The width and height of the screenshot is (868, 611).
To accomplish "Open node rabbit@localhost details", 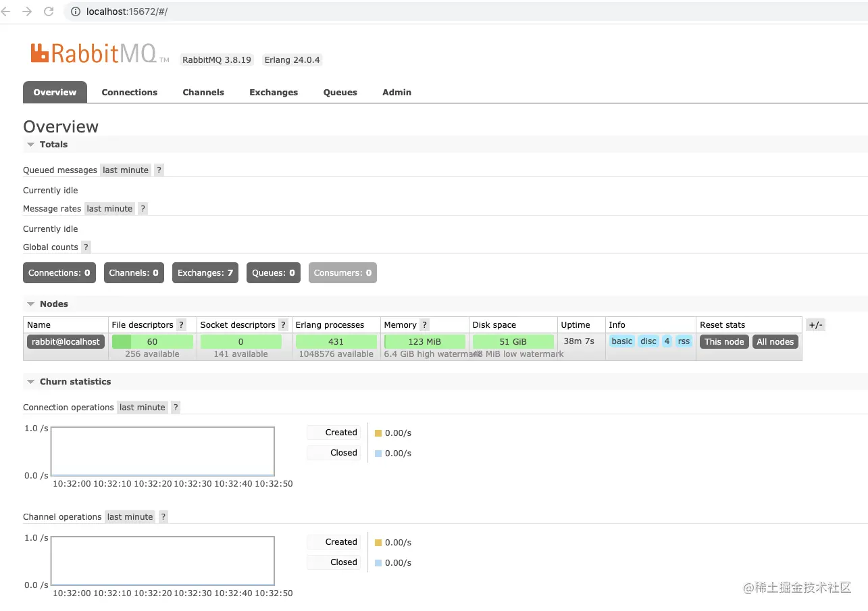I will pos(66,342).
